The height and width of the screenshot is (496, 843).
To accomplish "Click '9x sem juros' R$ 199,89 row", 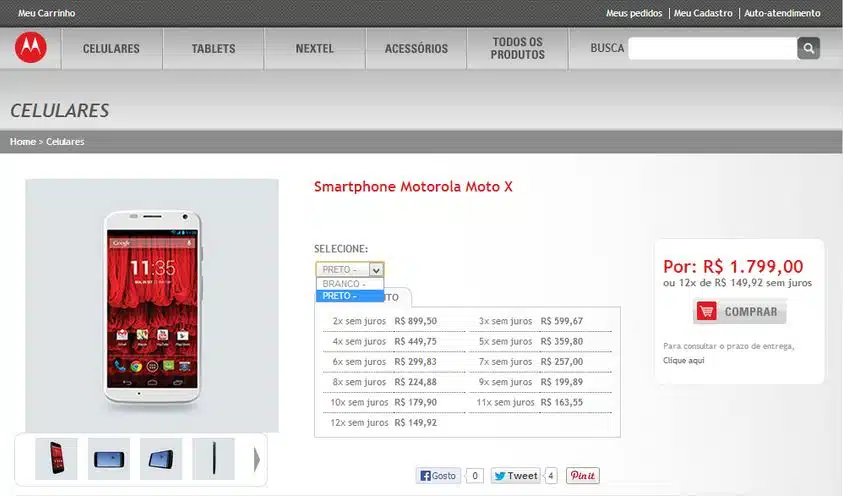I will tap(540, 382).
